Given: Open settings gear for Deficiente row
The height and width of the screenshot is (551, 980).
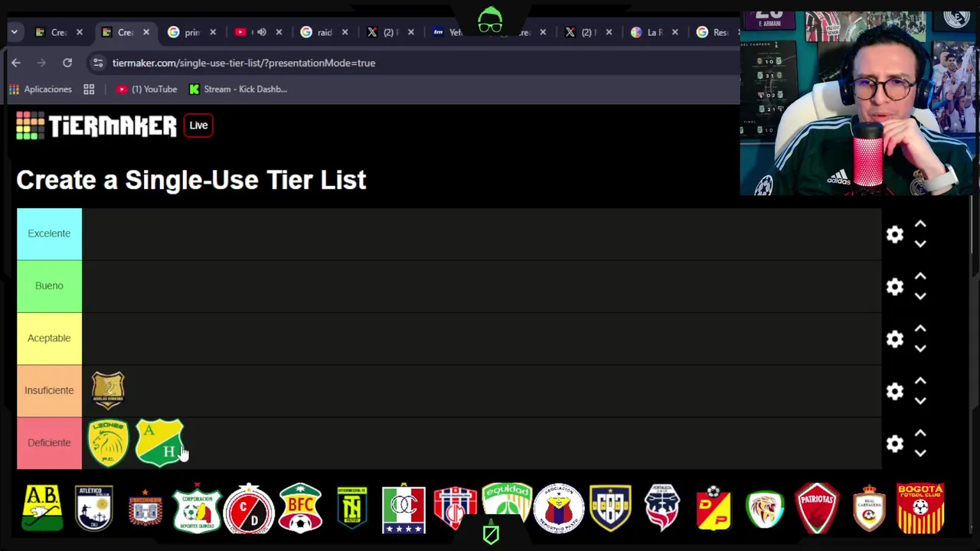Looking at the screenshot, I should click(x=894, y=443).
